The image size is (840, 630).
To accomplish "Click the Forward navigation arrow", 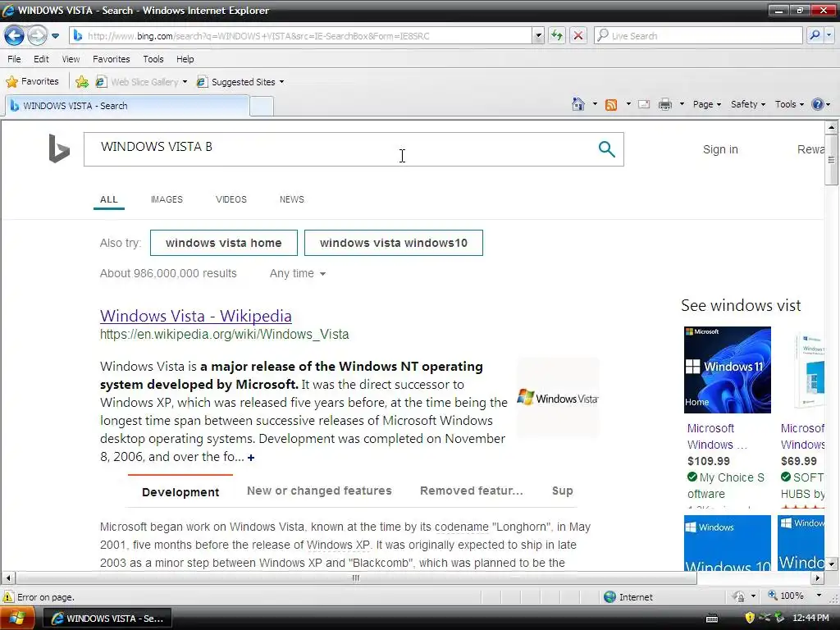I will coord(37,36).
